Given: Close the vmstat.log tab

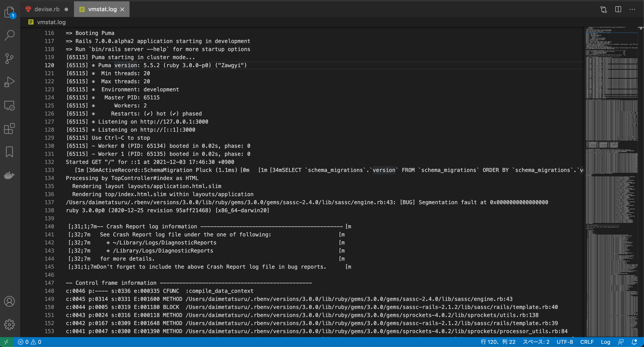Looking at the screenshot, I should 122,9.
